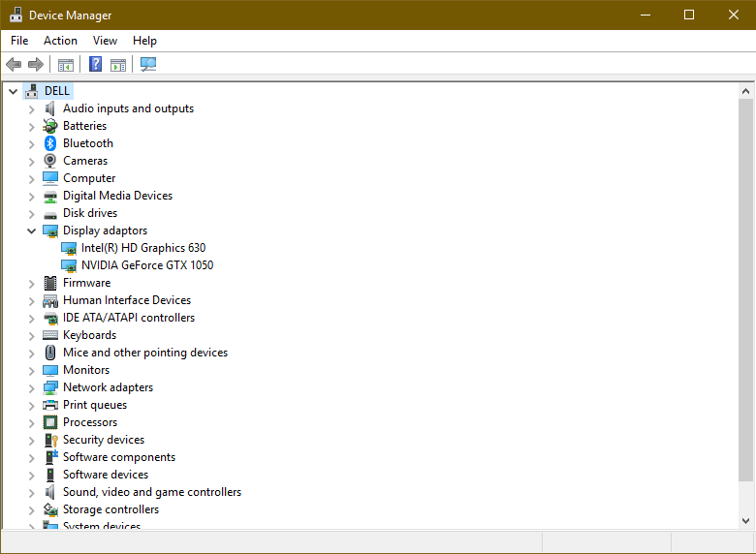This screenshot has height=554, width=756.
Task: Select the Print queues label
Action: pyautogui.click(x=95, y=405)
